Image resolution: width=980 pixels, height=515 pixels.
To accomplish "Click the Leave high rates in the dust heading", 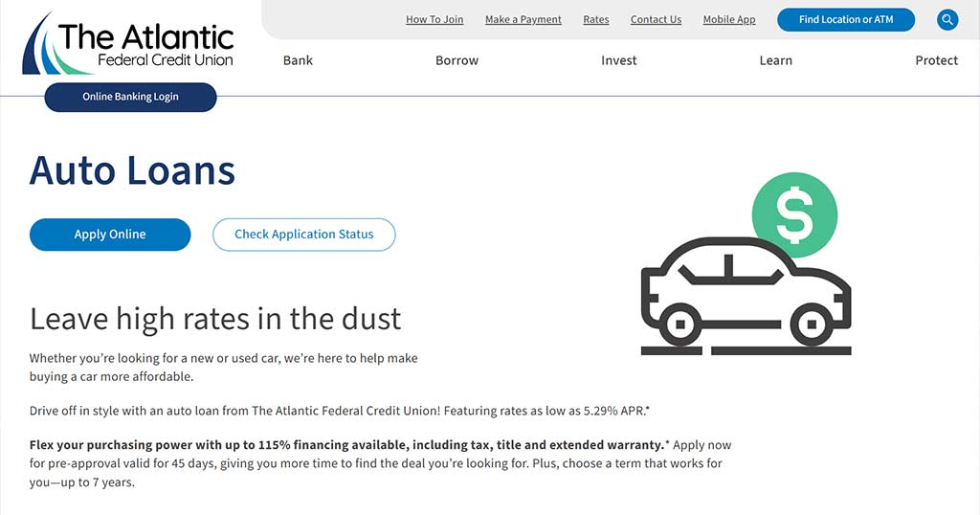I will [215, 319].
